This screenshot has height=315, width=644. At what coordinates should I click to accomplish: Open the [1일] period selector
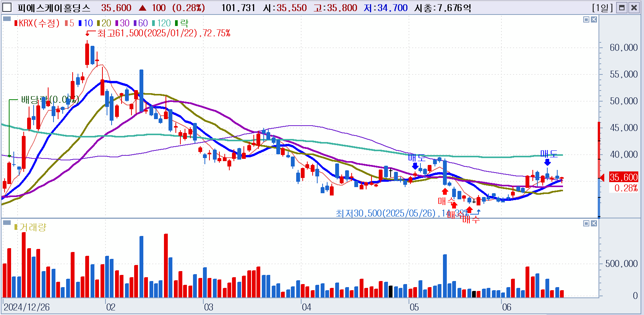click(602, 8)
